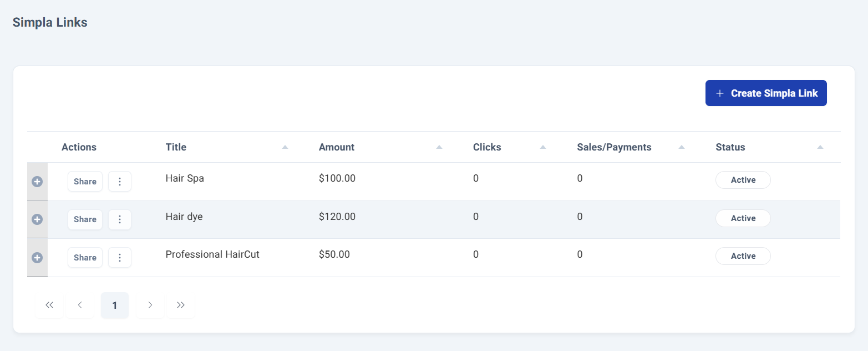
Task: Select the Hair dye title cell
Action: [184, 217]
